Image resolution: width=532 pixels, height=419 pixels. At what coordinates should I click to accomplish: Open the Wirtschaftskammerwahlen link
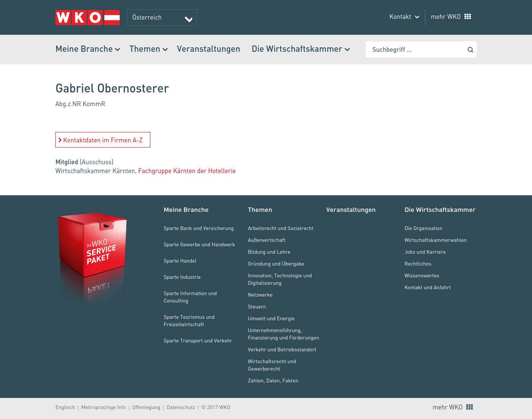(x=436, y=240)
